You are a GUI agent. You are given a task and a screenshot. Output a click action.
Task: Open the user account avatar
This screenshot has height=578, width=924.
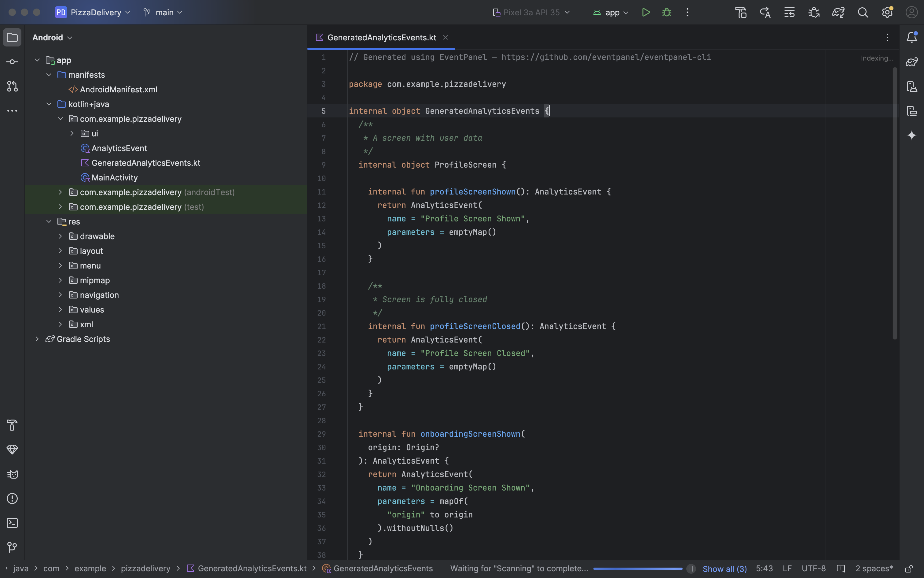tap(912, 13)
